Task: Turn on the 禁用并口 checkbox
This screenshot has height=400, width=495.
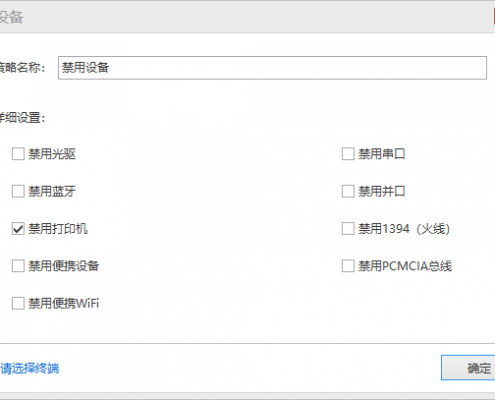Action: [x=348, y=191]
